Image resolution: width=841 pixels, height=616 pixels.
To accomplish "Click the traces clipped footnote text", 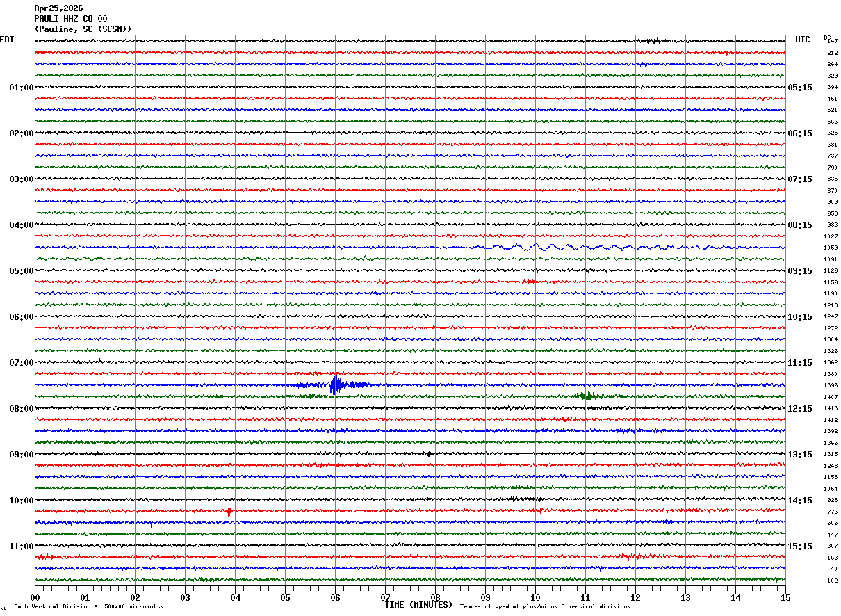I will click(x=545, y=607).
